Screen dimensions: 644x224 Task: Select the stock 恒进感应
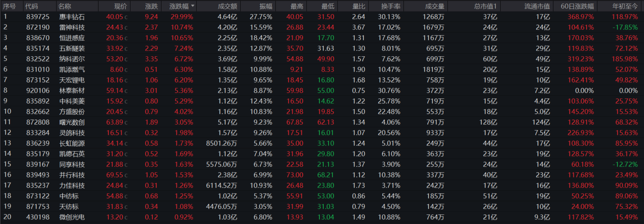pyautogui.click(x=72, y=38)
